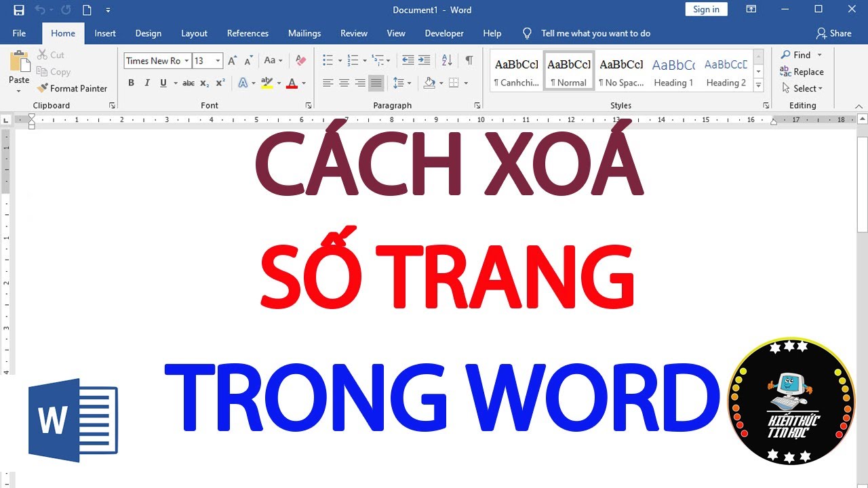Open the References tab
868x488 pixels.
(248, 33)
